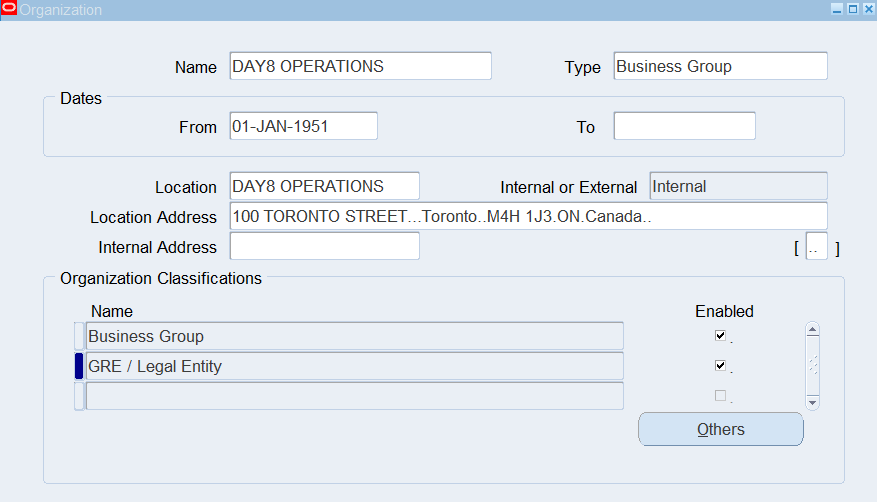The height and width of the screenshot is (502, 877).
Task: Click the empty To date field
Action: pyautogui.click(x=685, y=126)
